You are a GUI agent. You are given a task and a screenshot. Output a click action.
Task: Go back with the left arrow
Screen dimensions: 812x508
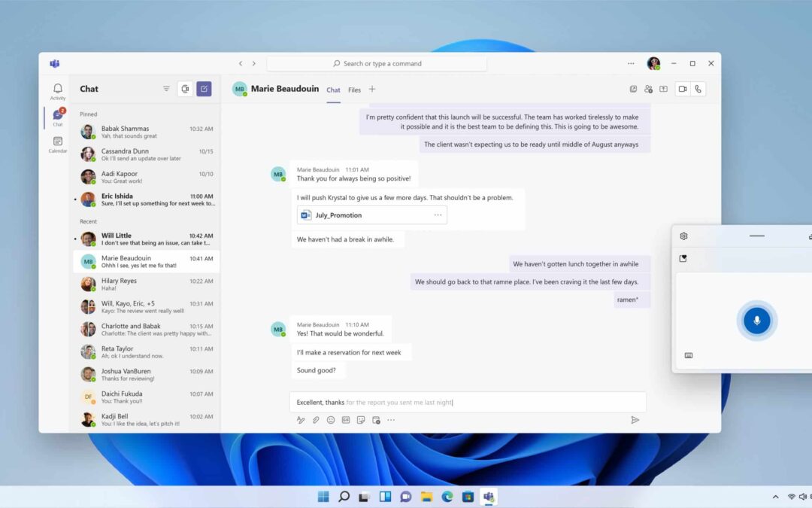click(241, 64)
